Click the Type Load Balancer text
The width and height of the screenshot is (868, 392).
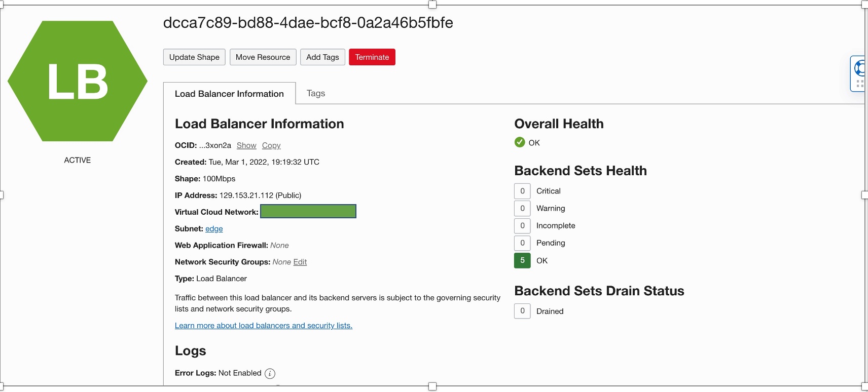click(211, 279)
